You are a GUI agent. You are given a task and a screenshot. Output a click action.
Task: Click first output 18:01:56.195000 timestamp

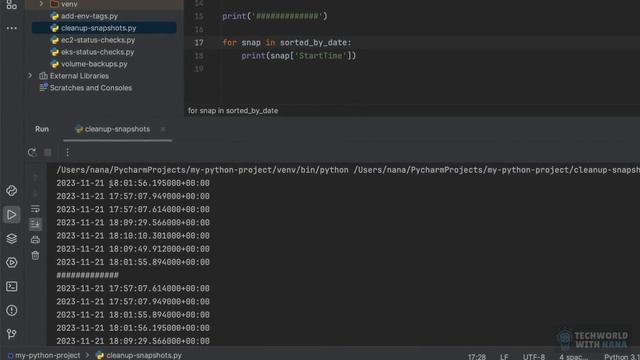coord(133,183)
